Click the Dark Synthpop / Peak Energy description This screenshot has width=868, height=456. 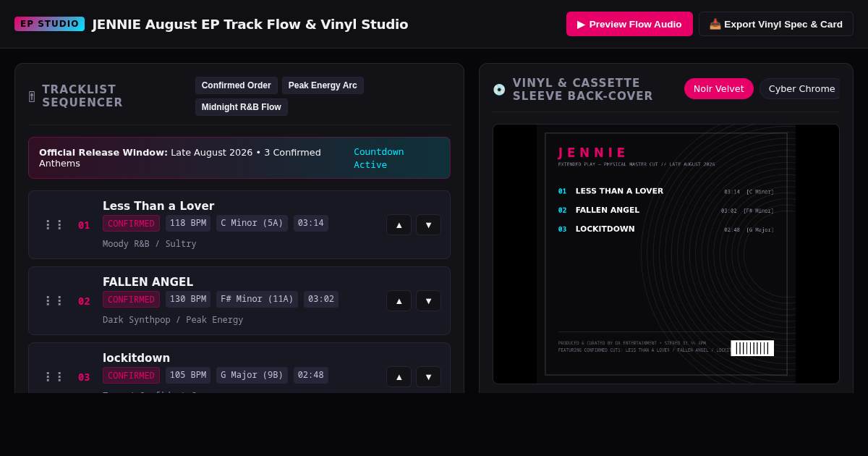point(173,320)
